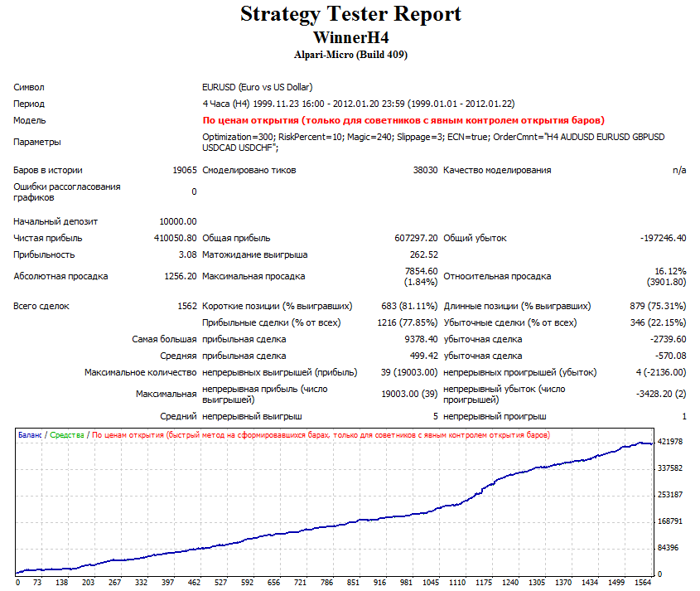Click the green 'Средства' legend label

(x=67, y=434)
